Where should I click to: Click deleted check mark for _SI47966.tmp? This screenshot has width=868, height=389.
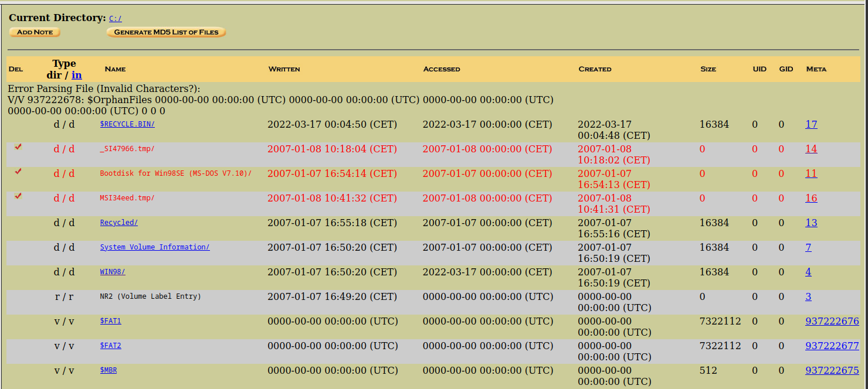(x=18, y=147)
